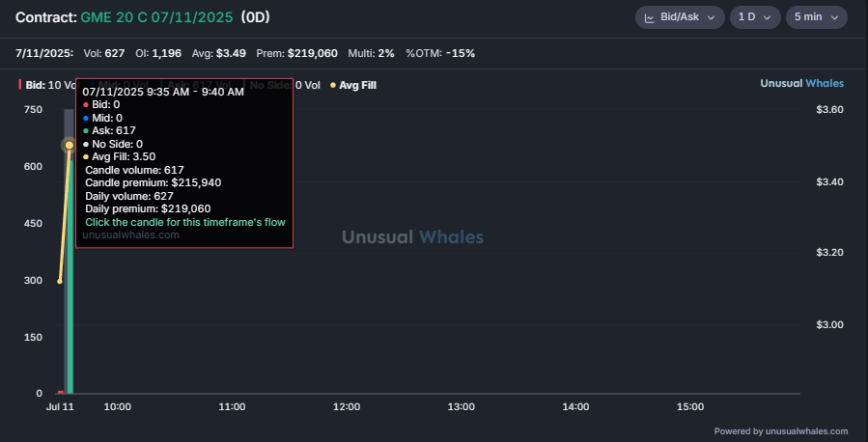Click the Unusual Whales logo in the chart's top-right corner
The height and width of the screenshot is (442, 868).
tap(801, 84)
